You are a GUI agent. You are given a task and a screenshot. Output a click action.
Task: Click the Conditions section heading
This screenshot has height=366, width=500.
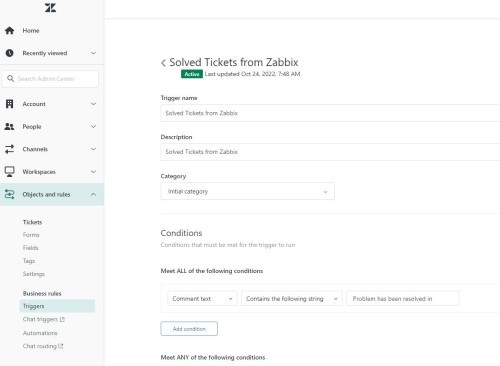tap(181, 233)
